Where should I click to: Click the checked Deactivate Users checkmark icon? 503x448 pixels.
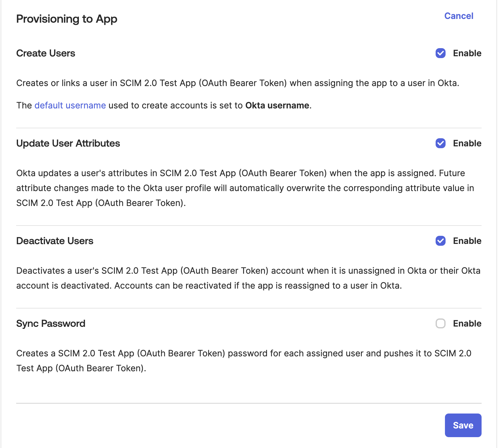(x=441, y=241)
